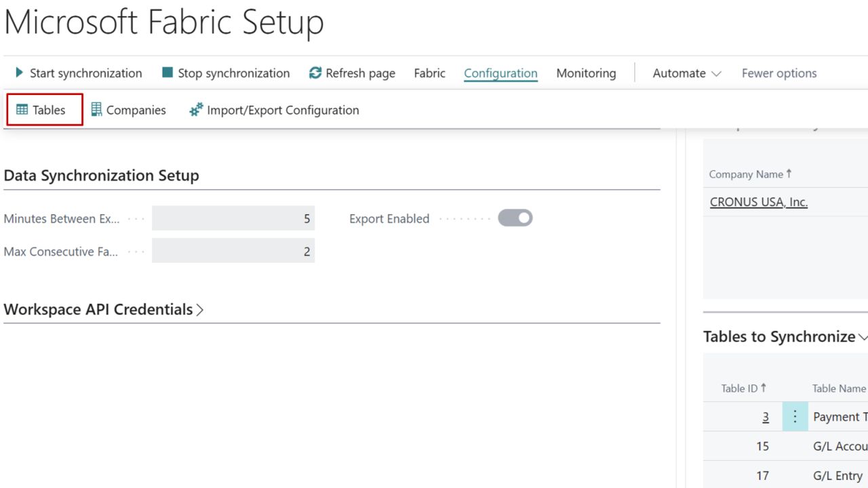Image resolution: width=868 pixels, height=488 pixels.
Task: Click the Export Enabled field label
Action: click(389, 219)
